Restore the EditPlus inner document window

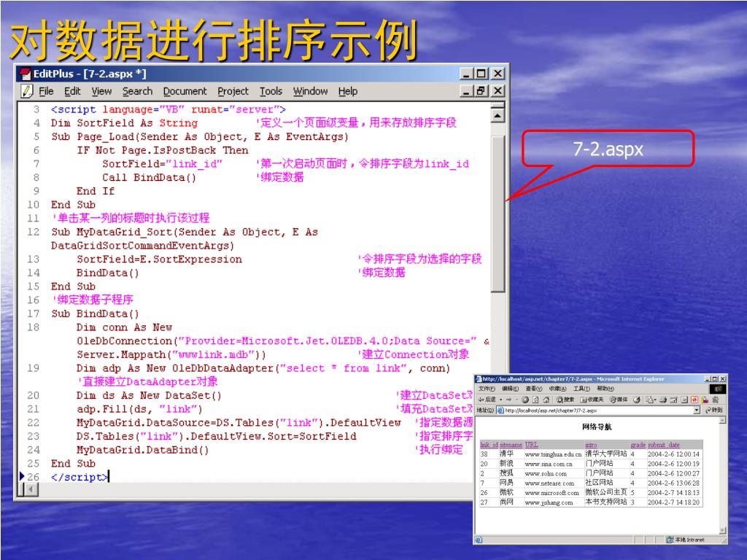481,90
